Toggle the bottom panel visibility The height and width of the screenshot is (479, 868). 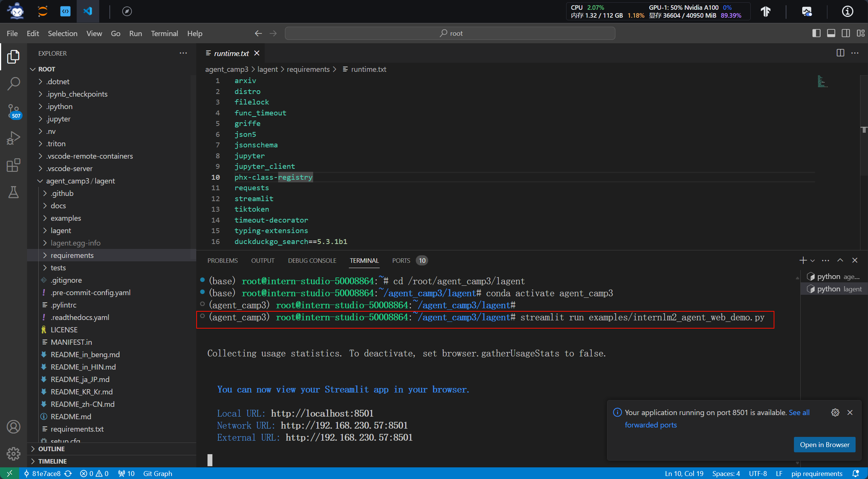tap(831, 33)
